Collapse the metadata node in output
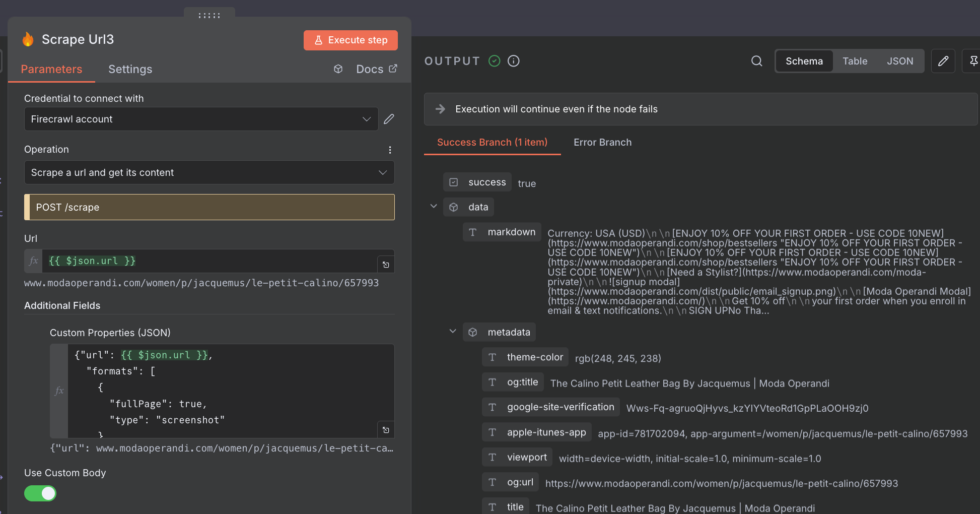 [x=453, y=332]
